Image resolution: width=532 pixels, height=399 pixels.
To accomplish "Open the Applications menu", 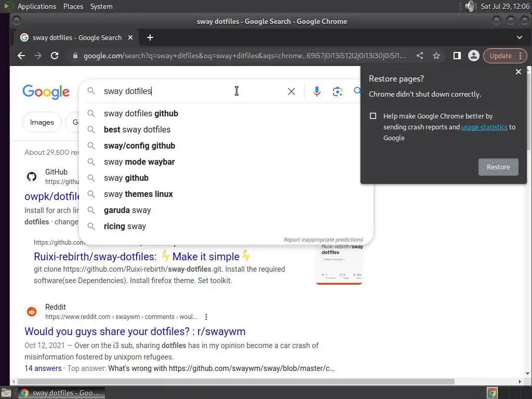I will (x=37, y=6).
